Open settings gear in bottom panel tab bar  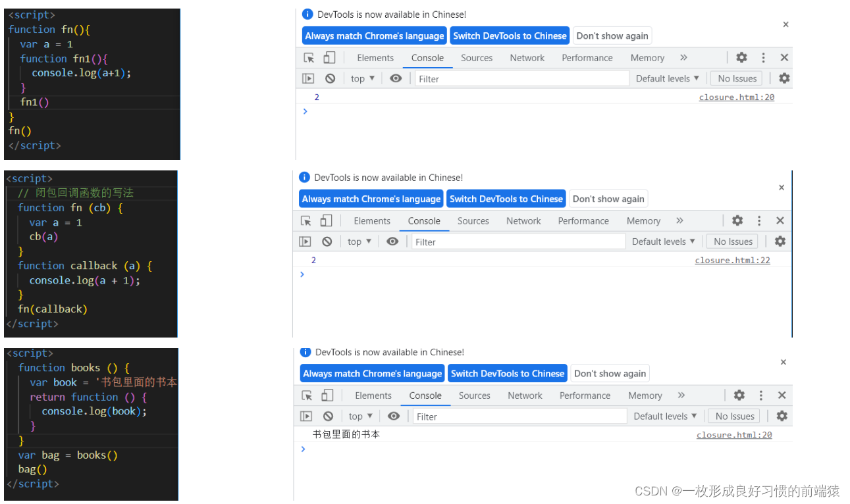pos(739,395)
